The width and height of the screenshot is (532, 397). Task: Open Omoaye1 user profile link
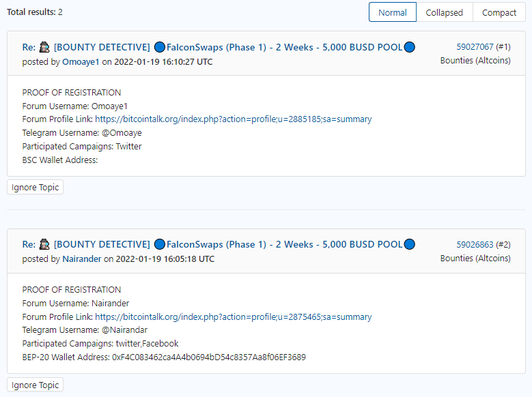point(81,62)
